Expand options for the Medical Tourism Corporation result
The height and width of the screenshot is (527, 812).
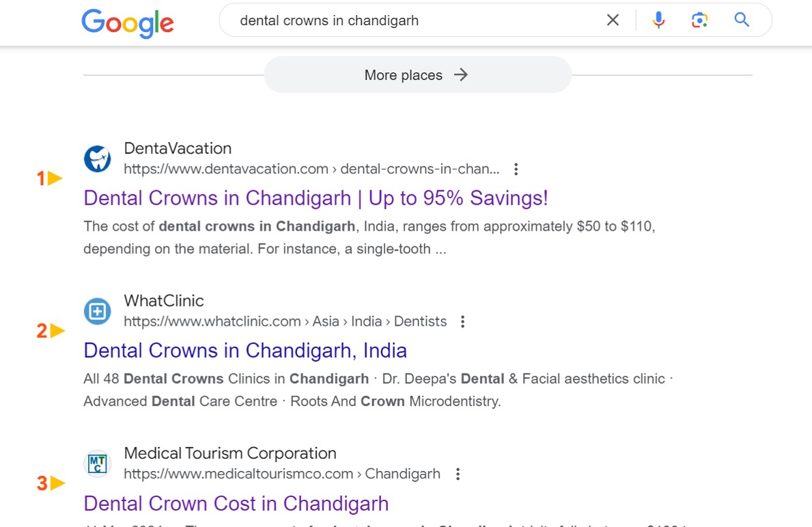[x=458, y=473]
